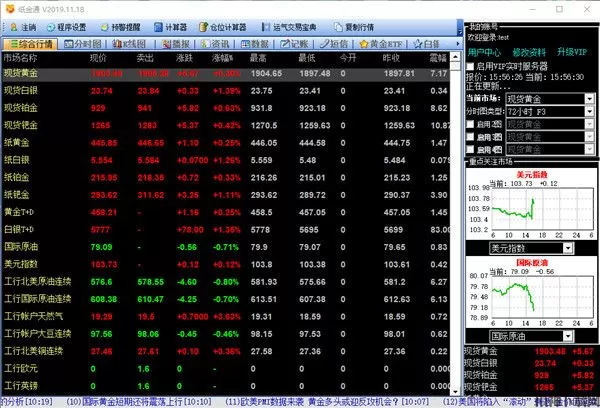Open news ticker item 国际黄金短期还将震荡上行
The width and height of the screenshot is (600, 408).
(139, 402)
